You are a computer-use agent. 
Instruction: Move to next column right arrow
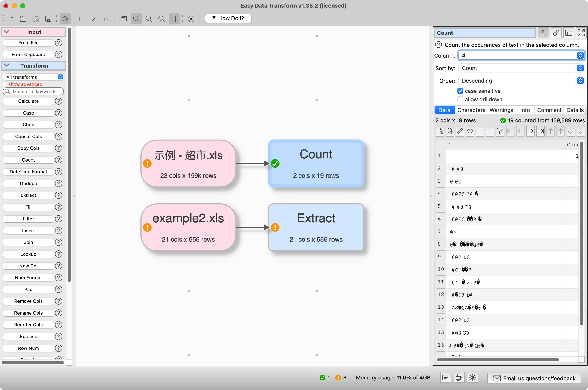(x=530, y=131)
